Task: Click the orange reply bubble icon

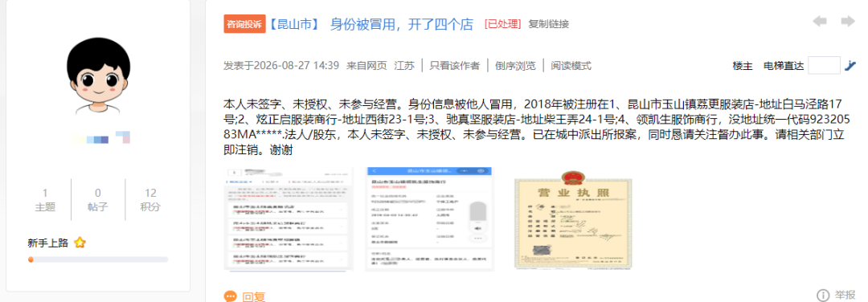Action: pos(231,297)
